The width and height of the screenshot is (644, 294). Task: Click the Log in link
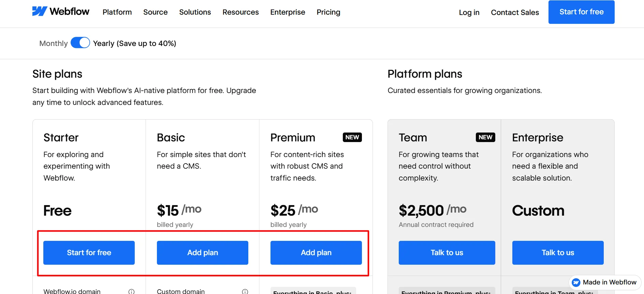tap(469, 13)
